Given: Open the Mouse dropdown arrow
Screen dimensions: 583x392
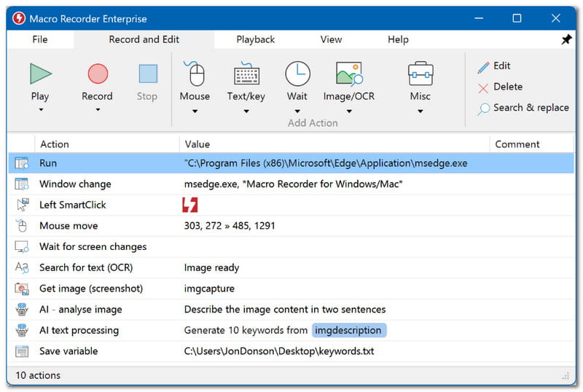Looking at the screenshot, I should pyautogui.click(x=195, y=111).
